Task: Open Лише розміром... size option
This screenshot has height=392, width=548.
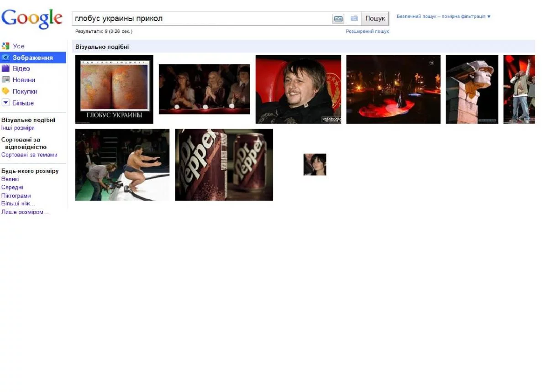Action: click(25, 212)
